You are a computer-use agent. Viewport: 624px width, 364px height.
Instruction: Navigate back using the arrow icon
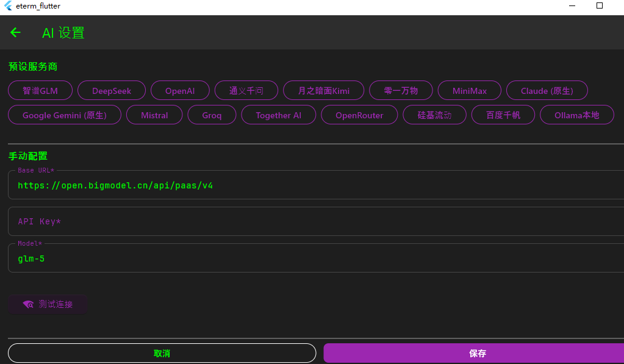[15, 32]
